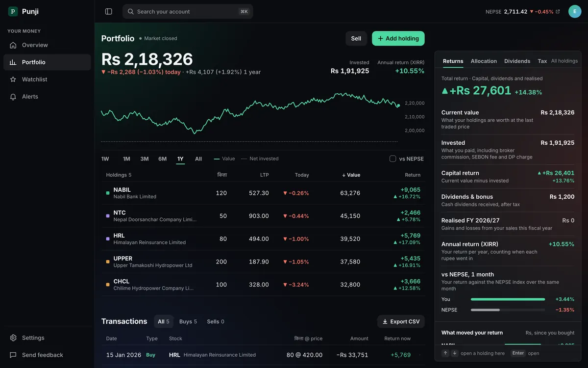Click the Rs 1,200 dividends value
This screenshot has height=368, width=588.
coord(562,197)
